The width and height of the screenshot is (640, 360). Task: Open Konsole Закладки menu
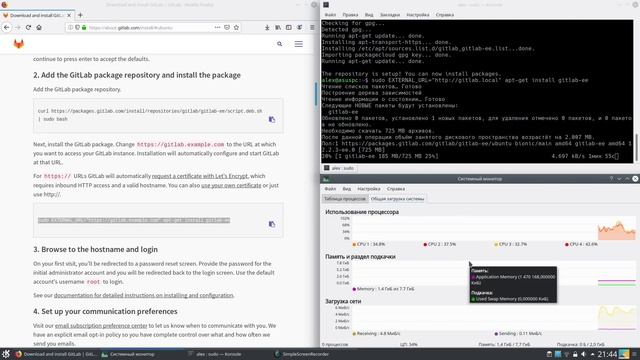click(x=390, y=15)
